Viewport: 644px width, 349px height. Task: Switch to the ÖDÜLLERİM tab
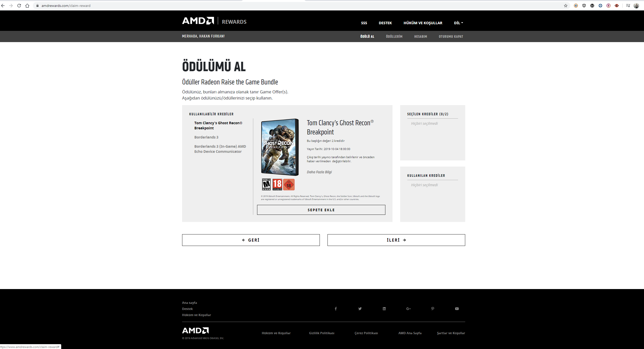tap(394, 36)
